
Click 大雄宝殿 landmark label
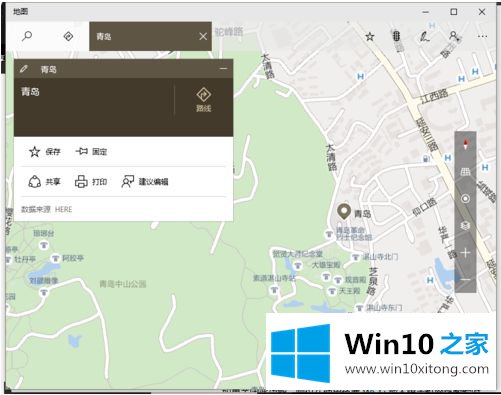[x=326, y=265]
